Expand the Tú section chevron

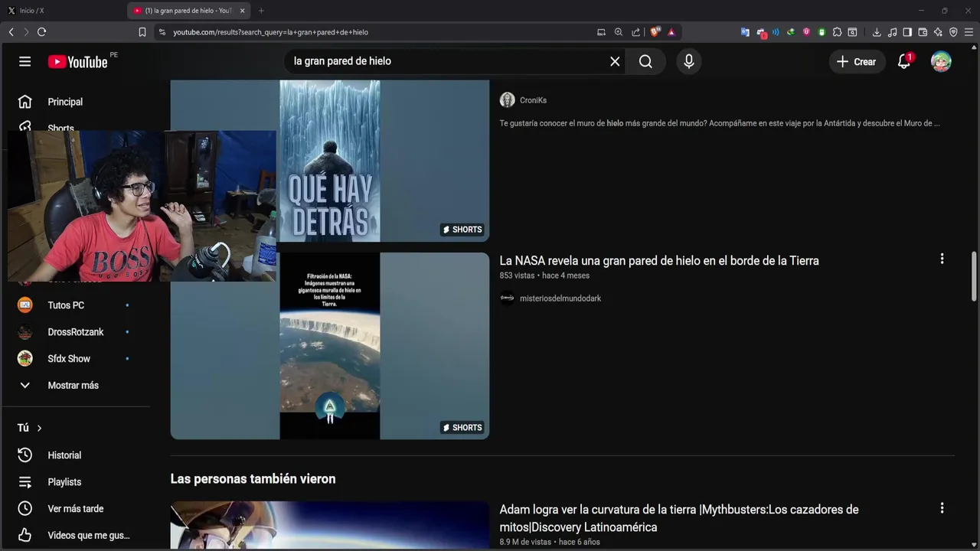pyautogui.click(x=39, y=428)
